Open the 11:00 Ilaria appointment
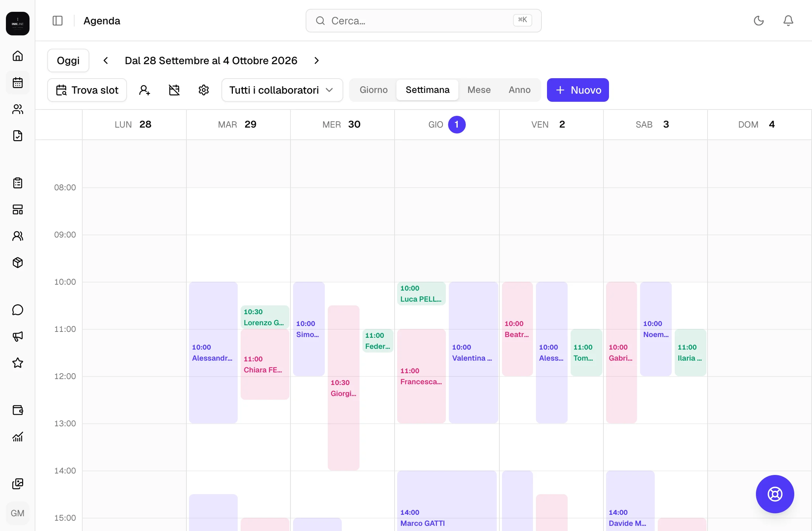 [x=690, y=353]
